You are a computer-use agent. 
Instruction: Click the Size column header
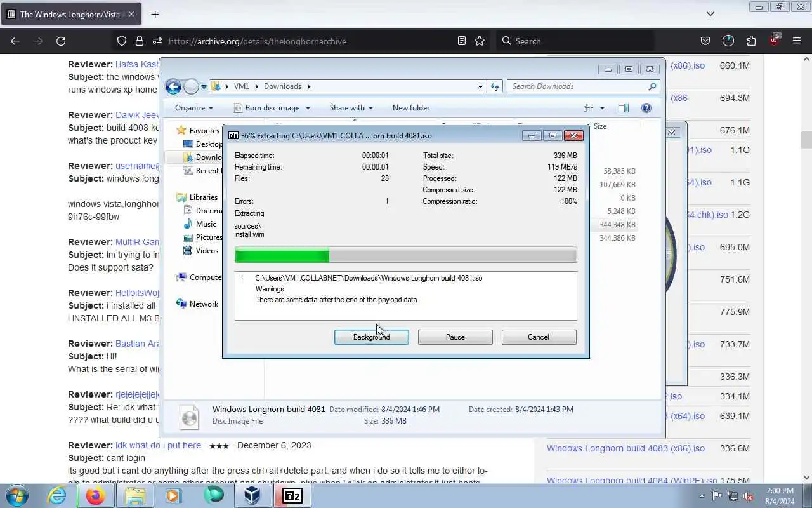(600, 126)
